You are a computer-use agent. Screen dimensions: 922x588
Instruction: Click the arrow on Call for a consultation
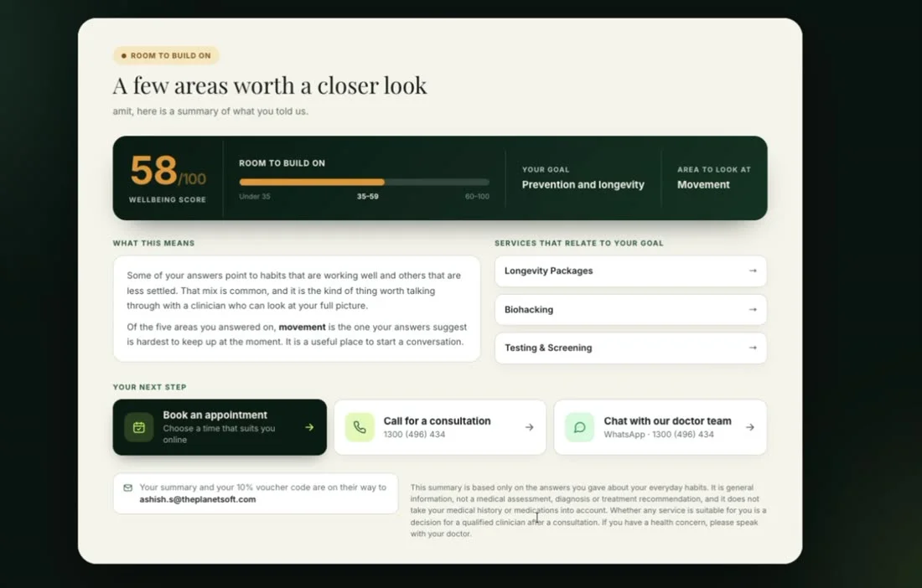529,427
